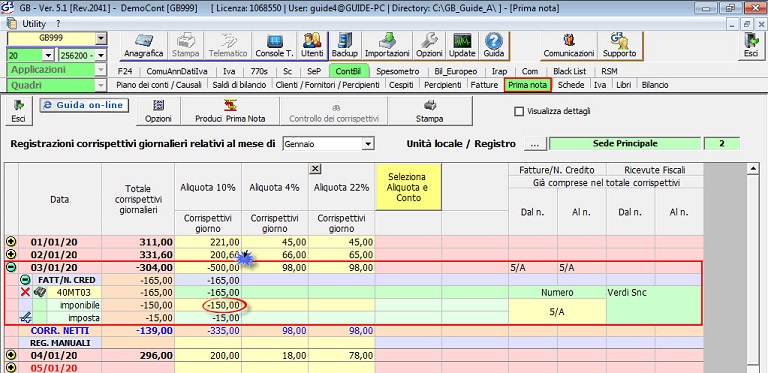Delete the 40MT03 row with the red X
Screen dimensions: 768x373
tap(25, 292)
